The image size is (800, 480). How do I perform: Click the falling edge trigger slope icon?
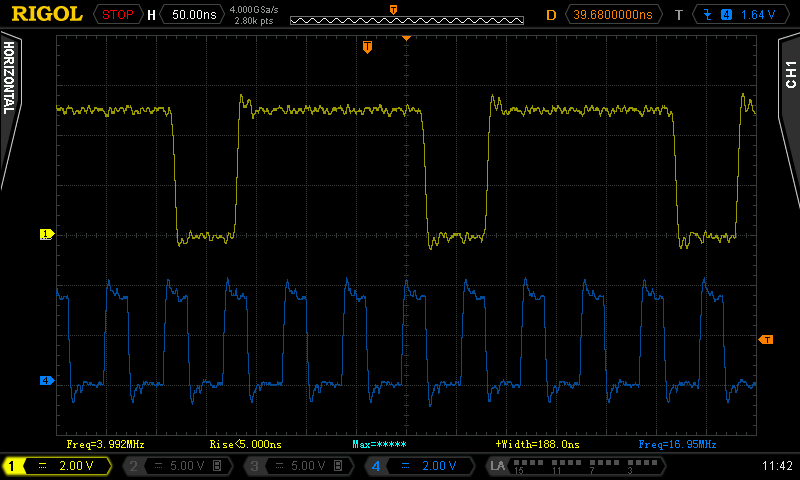point(708,15)
